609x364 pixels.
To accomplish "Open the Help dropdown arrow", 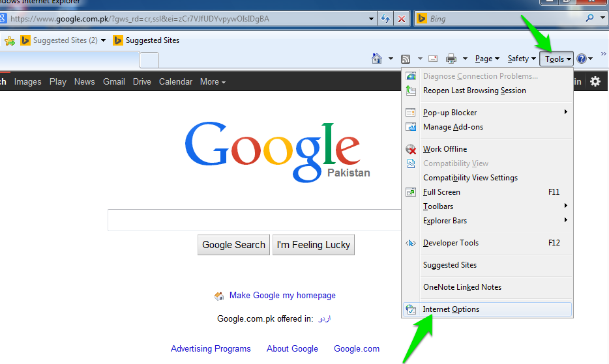I will click(x=591, y=59).
